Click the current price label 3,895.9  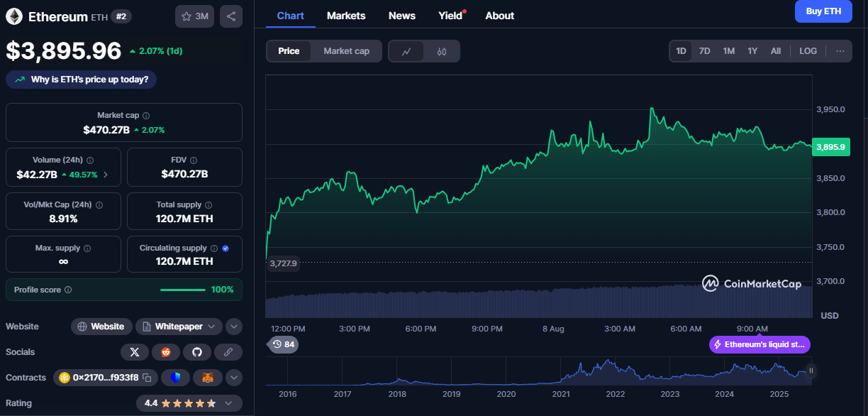click(830, 147)
